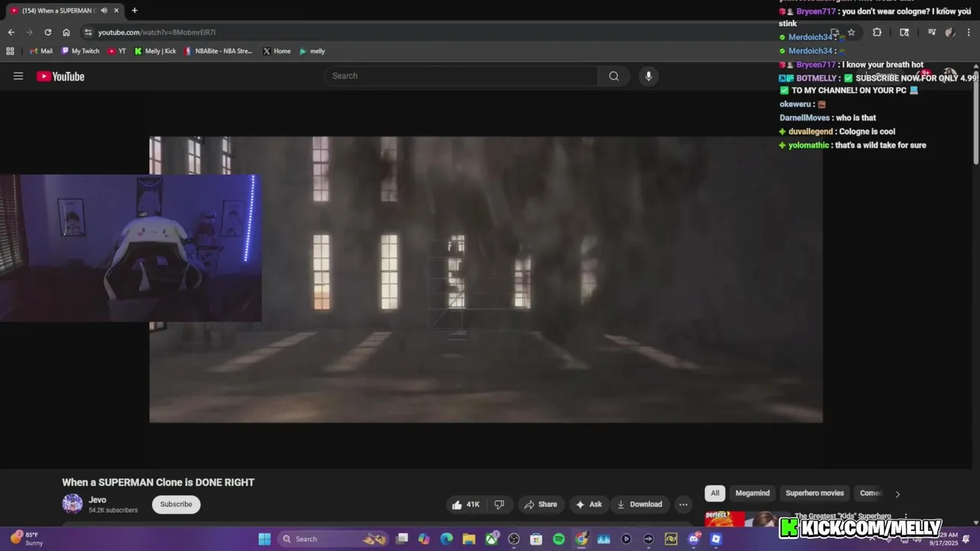The image size is (980, 551).
Task: Open more actions three-dot menu
Action: 683,504
